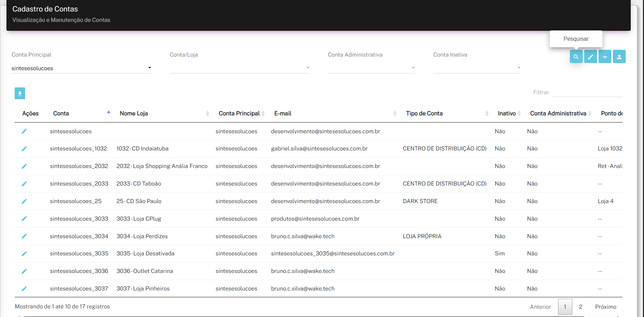Click '2032-Loja Shopping Anália Franco' cell
The image size is (644, 317).
click(162, 166)
